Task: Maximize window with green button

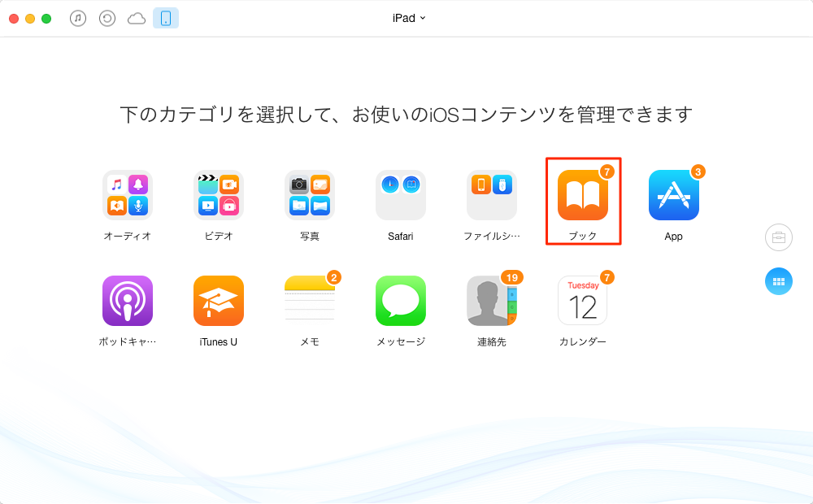Action: 46,19
